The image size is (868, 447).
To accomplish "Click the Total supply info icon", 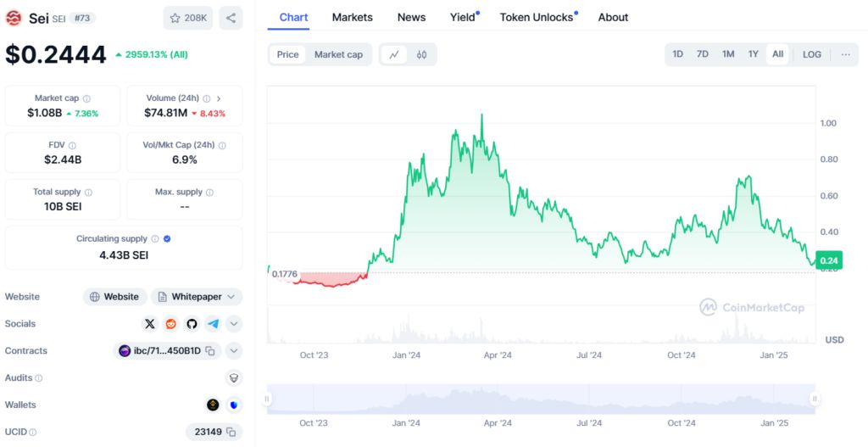I will tap(88, 193).
